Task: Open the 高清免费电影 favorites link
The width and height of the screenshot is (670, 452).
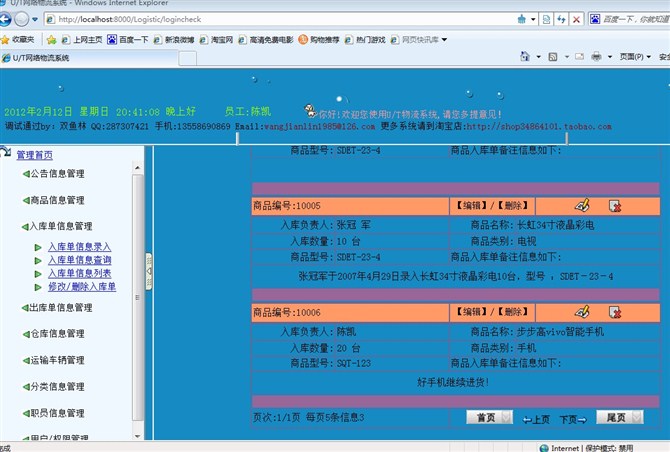Action: point(266,40)
